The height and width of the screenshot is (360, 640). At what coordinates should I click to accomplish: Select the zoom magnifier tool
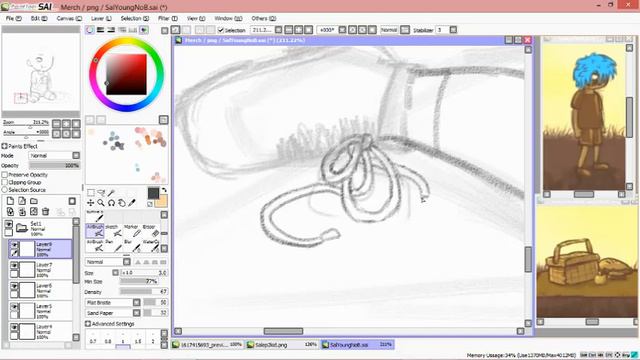(101, 203)
